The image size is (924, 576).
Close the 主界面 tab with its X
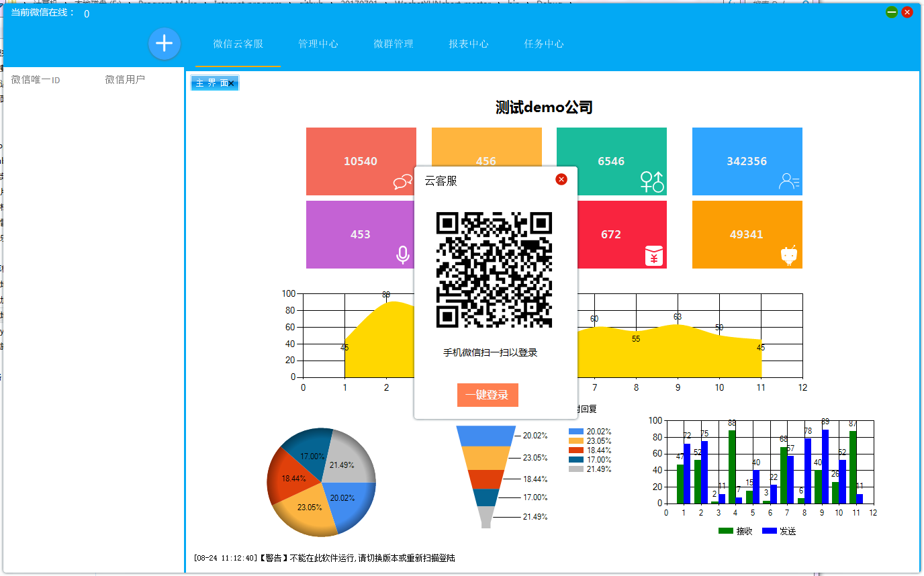(231, 83)
